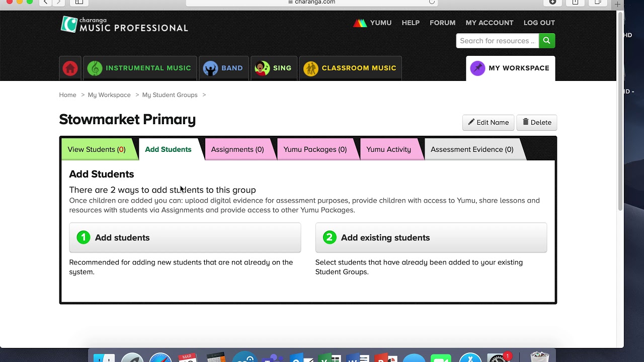
Task: Open Safari from the Dock
Action: point(160,357)
